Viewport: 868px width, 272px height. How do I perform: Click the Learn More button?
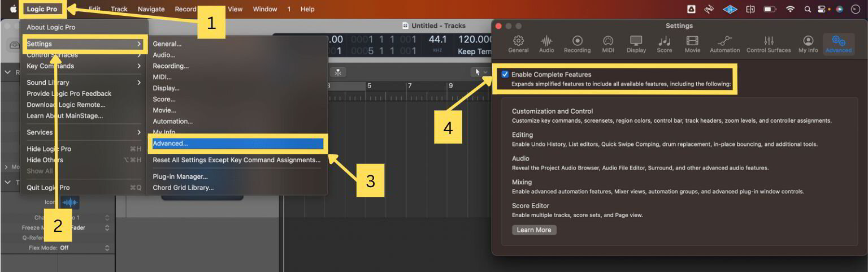pyautogui.click(x=534, y=230)
